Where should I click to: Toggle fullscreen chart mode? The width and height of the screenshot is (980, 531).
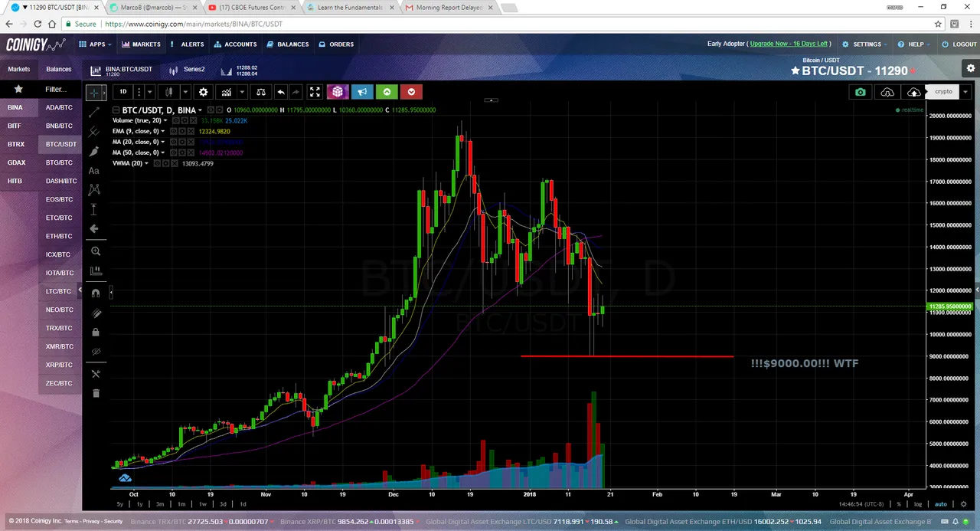tap(315, 92)
